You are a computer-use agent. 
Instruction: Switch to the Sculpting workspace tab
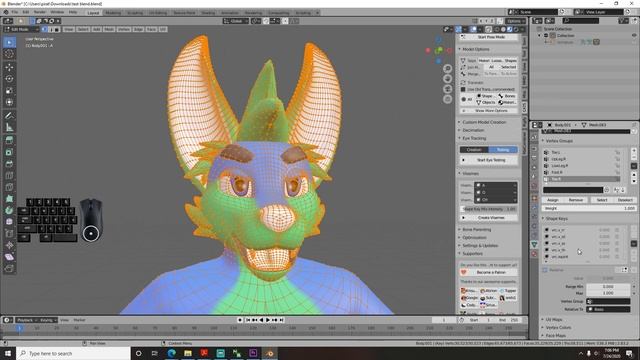[135, 13]
